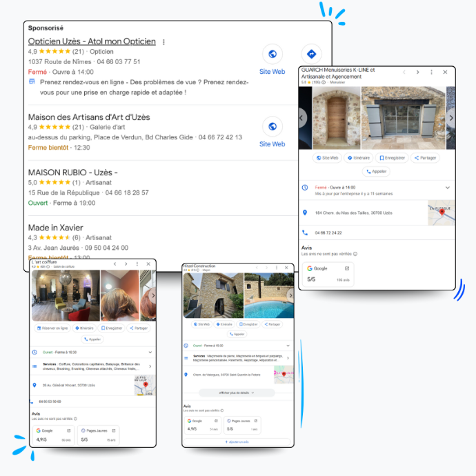This screenshot has width=476, height=476.
Task: Open Google 5/5 reviews card in GUARCH panel
Action: click(x=328, y=274)
